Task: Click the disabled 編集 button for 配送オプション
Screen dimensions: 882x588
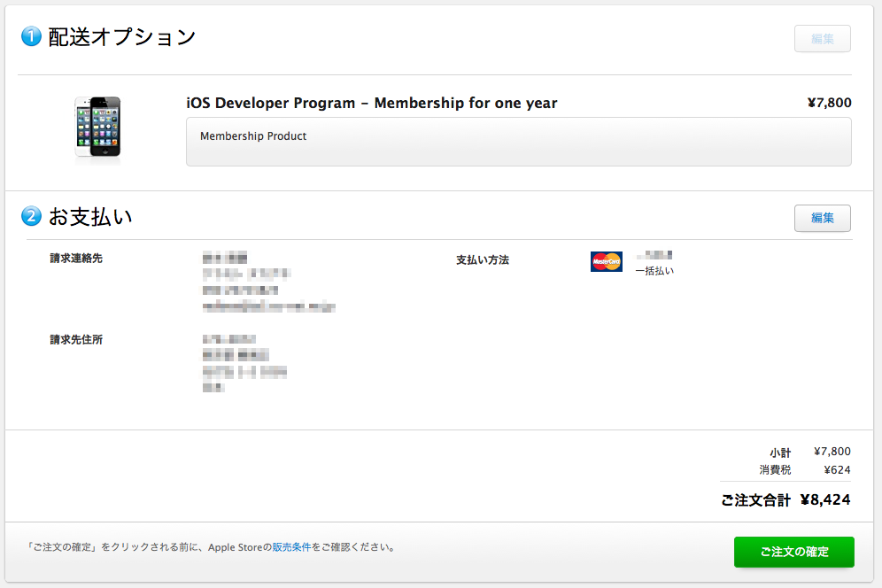Action: pos(823,39)
